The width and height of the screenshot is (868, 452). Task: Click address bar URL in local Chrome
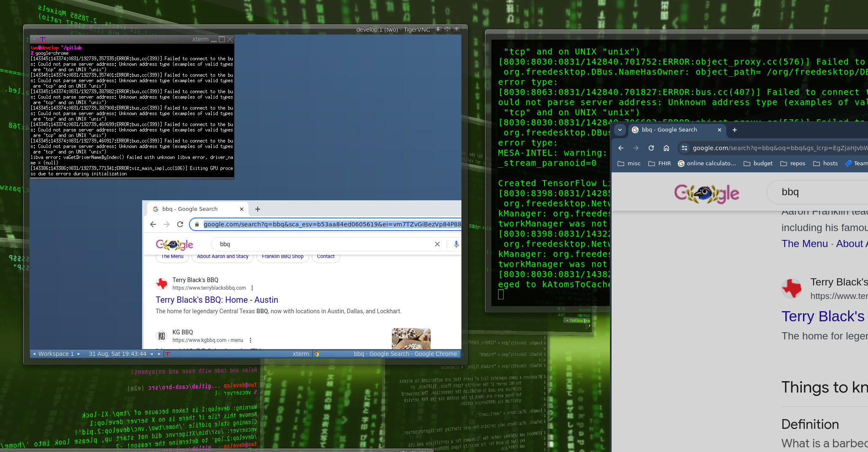coord(780,148)
